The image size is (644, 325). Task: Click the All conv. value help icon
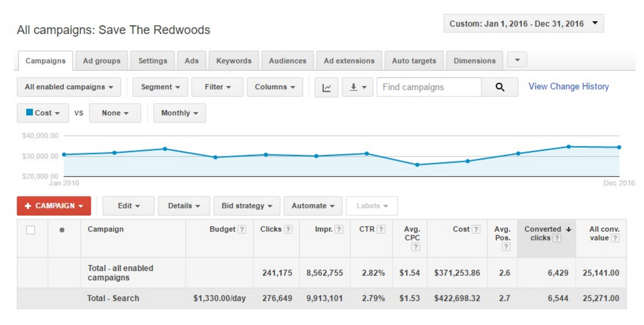[x=615, y=238]
